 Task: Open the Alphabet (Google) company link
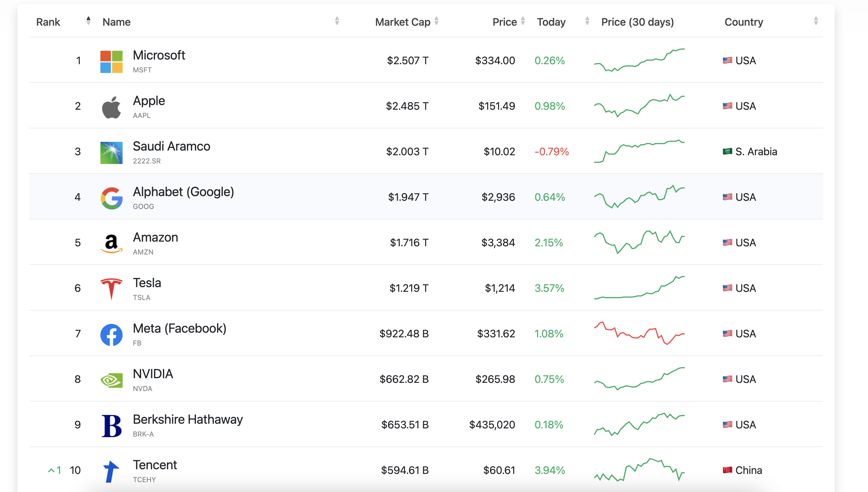pos(183,192)
